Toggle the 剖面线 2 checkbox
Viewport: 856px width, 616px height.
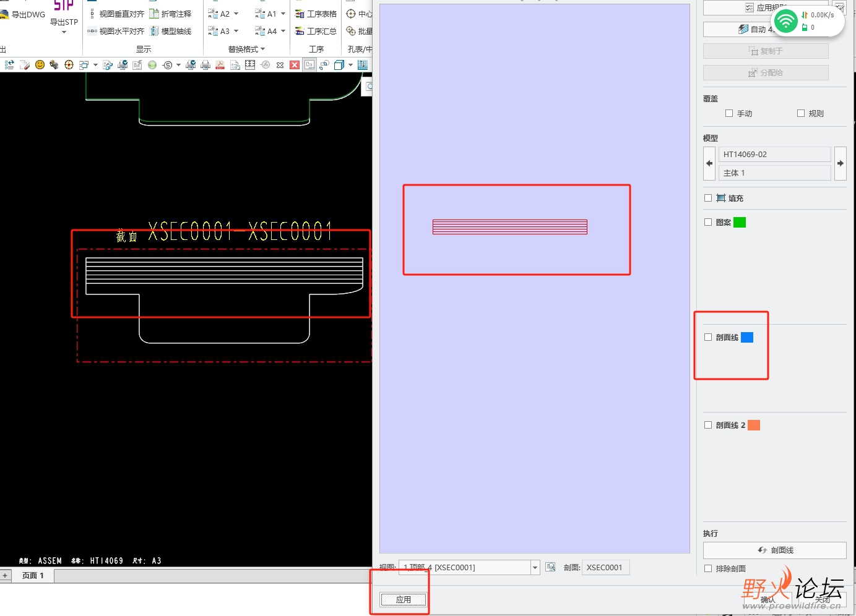tap(708, 425)
